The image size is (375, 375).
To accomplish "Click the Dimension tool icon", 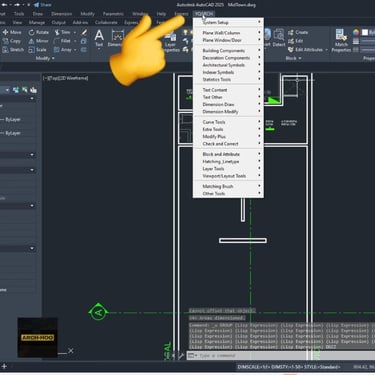I will 117,35.
